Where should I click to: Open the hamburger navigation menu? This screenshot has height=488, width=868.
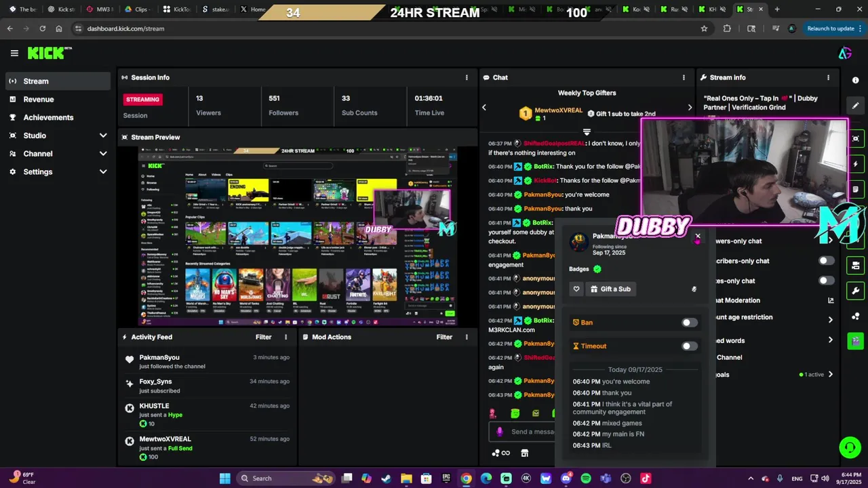coord(14,53)
